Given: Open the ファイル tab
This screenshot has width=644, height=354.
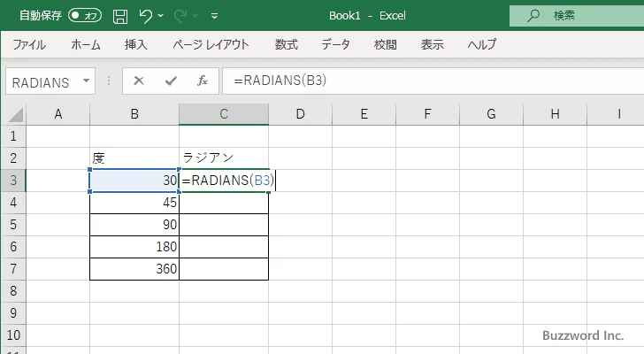Looking at the screenshot, I should tap(29, 45).
